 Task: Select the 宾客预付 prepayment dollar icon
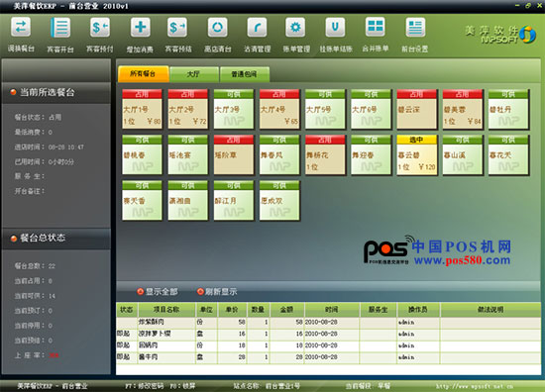click(x=100, y=28)
